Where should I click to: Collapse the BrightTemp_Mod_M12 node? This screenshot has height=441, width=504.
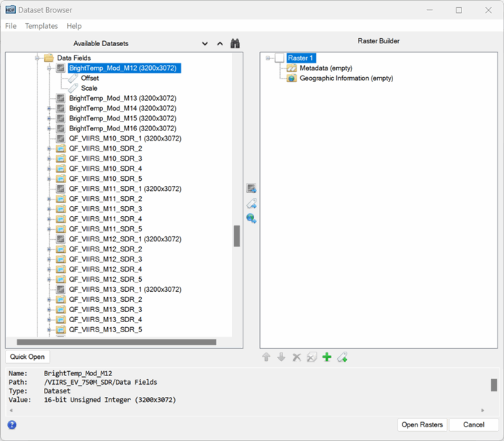coord(50,68)
